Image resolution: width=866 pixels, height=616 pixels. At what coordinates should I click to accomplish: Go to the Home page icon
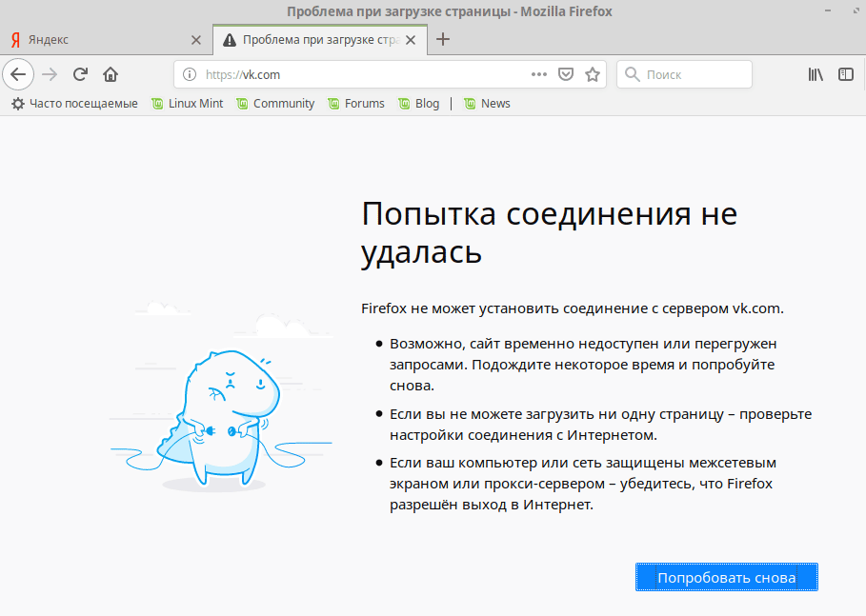pyautogui.click(x=111, y=74)
